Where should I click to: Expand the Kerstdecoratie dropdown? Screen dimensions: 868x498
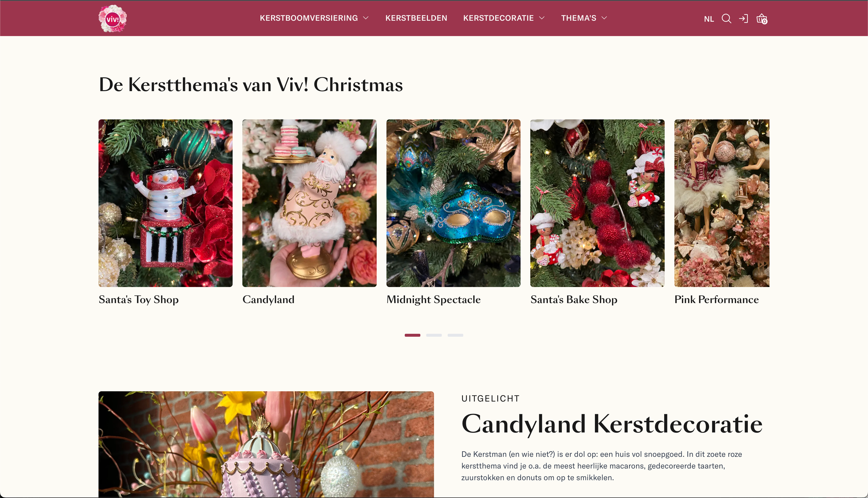pos(504,18)
